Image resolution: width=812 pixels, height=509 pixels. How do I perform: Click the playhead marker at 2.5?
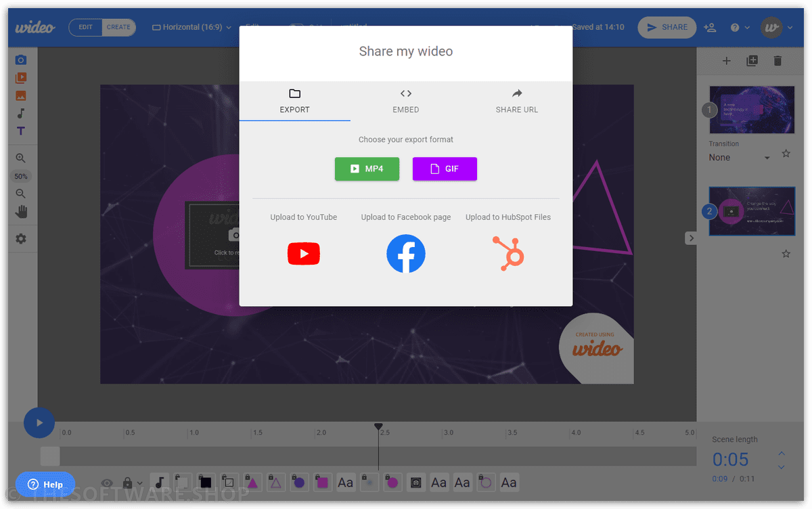point(379,426)
